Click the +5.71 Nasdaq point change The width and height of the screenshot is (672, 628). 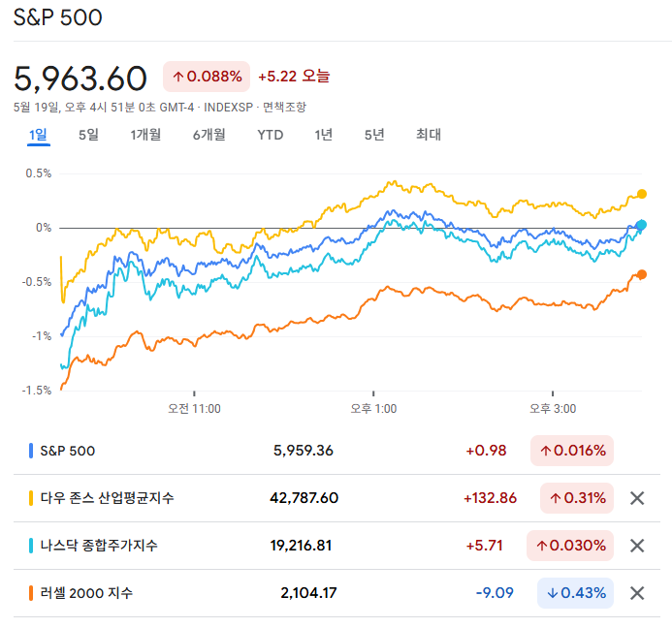coord(484,546)
